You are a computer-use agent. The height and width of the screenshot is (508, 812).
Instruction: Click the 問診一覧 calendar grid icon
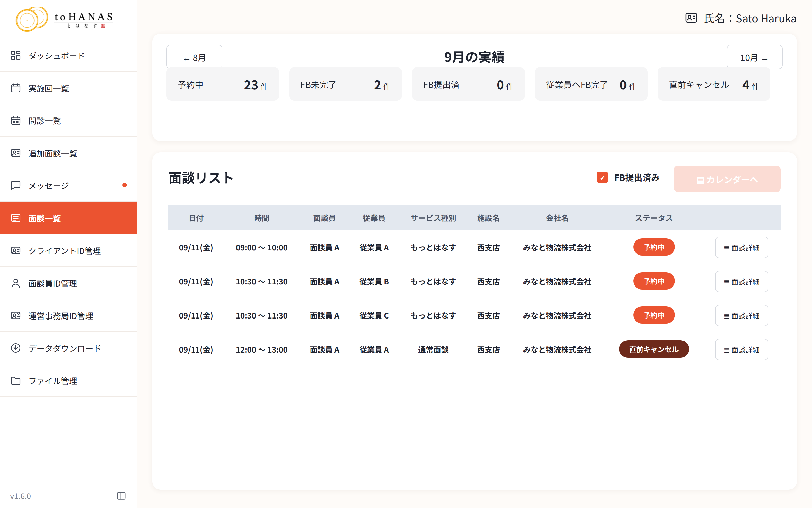15,121
